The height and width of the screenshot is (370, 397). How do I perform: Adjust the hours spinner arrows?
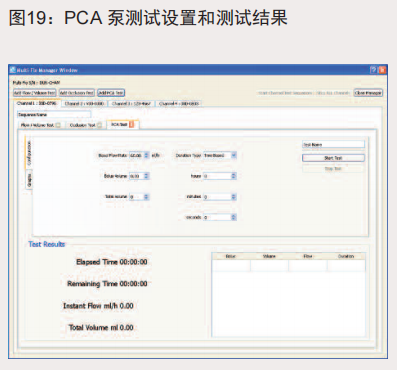[234, 176]
